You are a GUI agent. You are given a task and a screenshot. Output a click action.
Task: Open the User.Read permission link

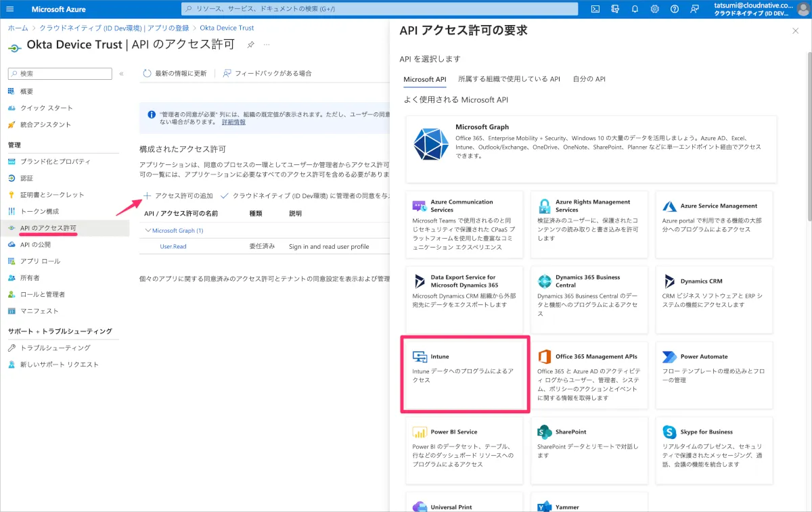click(x=173, y=247)
